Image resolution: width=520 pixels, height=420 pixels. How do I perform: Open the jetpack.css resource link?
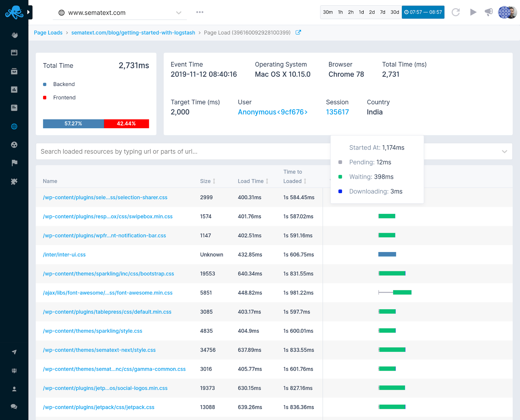(99, 407)
